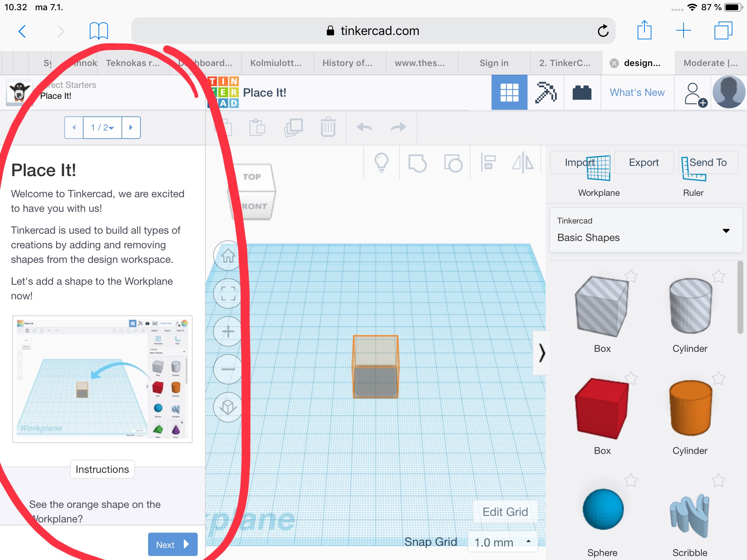The width and height of the screenshot is (747, 560).
Task: Click the undo arrow icon
Action: 364,127
